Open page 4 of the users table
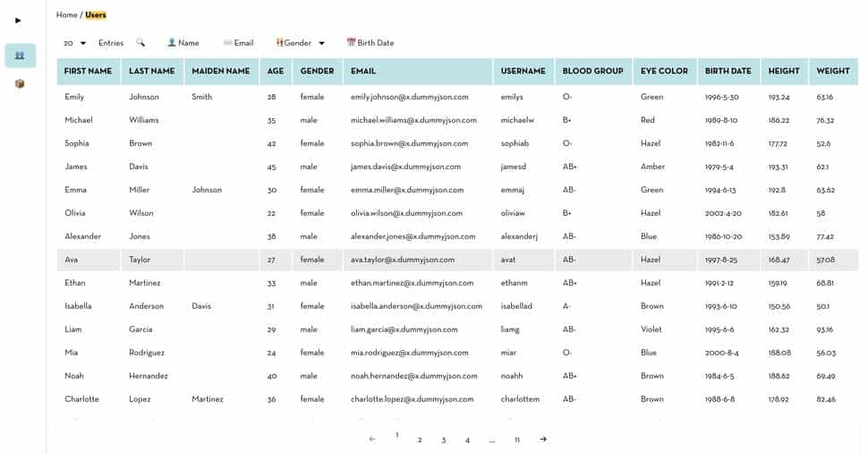868x454 pixels. coord(467,441)
